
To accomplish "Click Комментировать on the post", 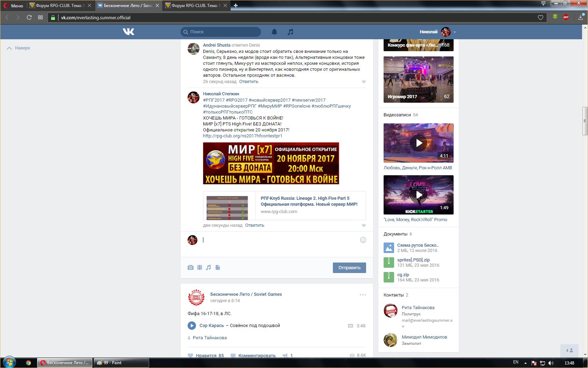I will pos(253,355).
